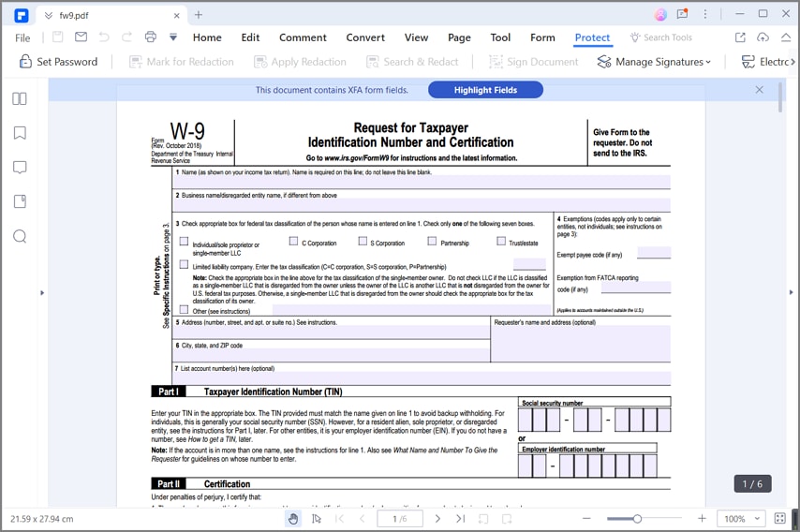
Task: Check the Trust/estate checkbox
Action: (501, 241)
